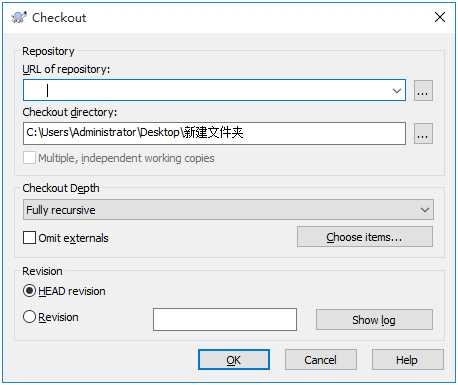Open the Show log button
The image size is (458, 385).
(x=374, y=320)
